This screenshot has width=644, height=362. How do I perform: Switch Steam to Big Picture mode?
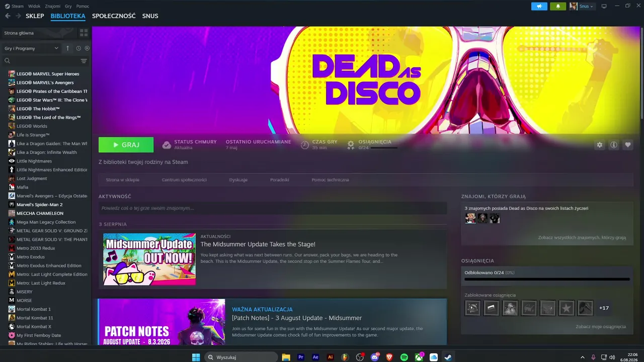(604, 6)
